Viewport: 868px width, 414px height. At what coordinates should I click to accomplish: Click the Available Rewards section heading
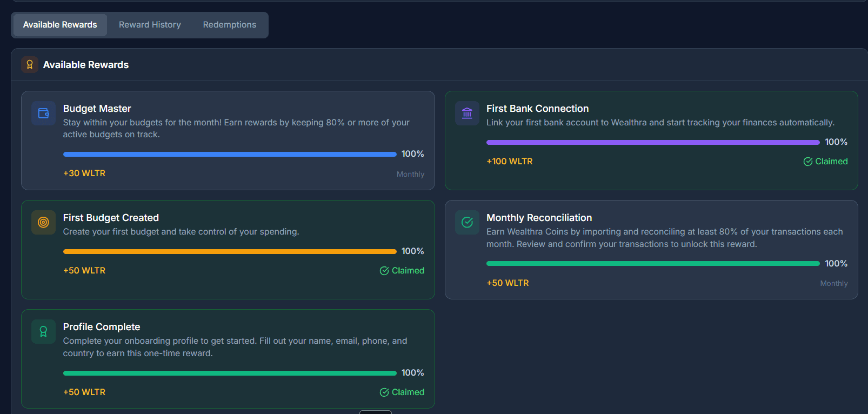tap(86, 65)
